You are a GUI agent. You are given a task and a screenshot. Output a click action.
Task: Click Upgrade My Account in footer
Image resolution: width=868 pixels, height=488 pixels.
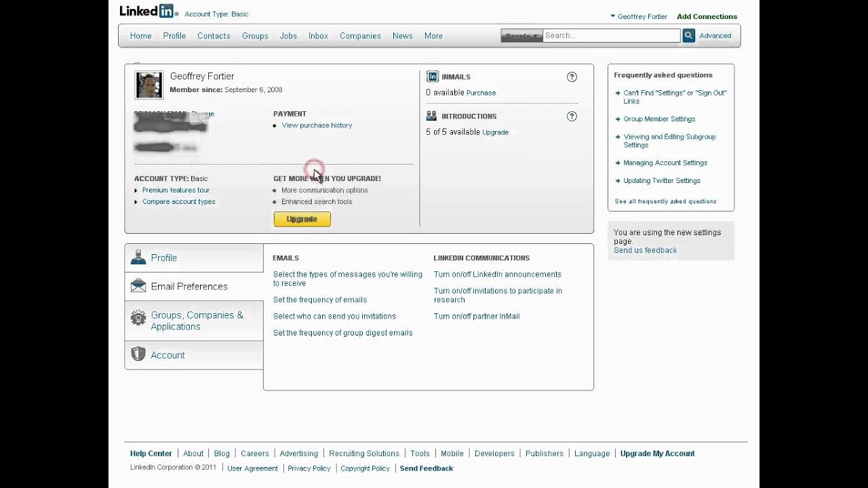point(658,453)
